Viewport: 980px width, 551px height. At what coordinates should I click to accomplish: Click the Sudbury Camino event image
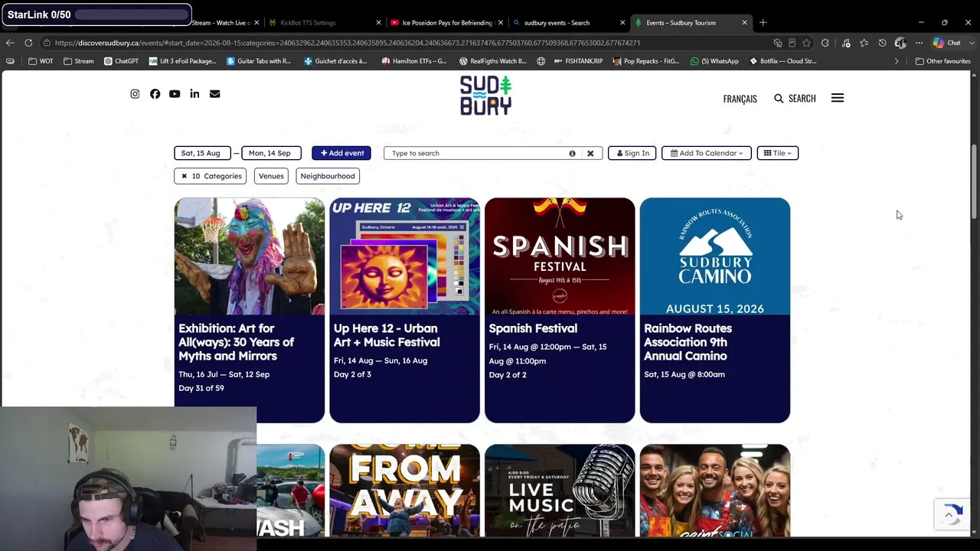point(715,256)
